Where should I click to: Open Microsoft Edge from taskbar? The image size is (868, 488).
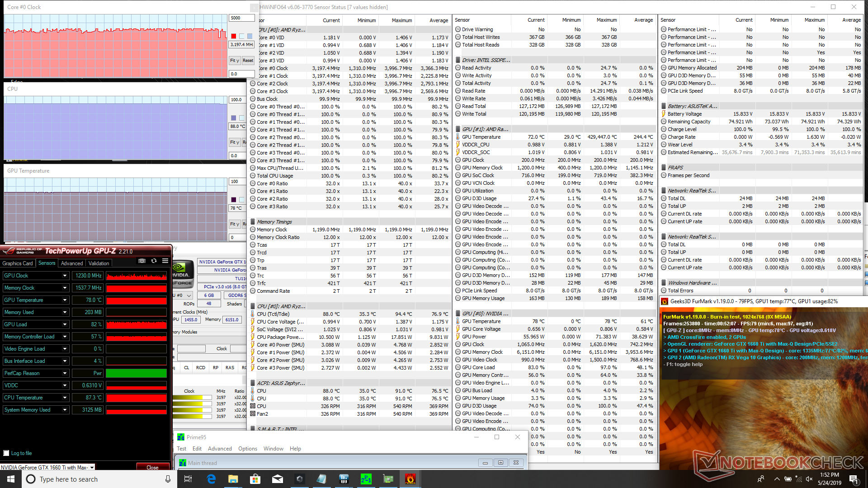point(211,479)
